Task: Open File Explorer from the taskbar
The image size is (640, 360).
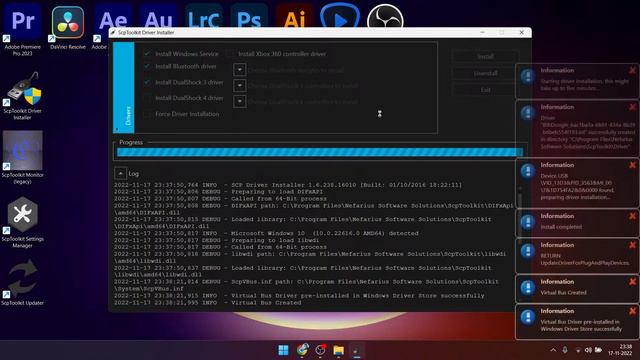Action: click(x=338, y=350)
